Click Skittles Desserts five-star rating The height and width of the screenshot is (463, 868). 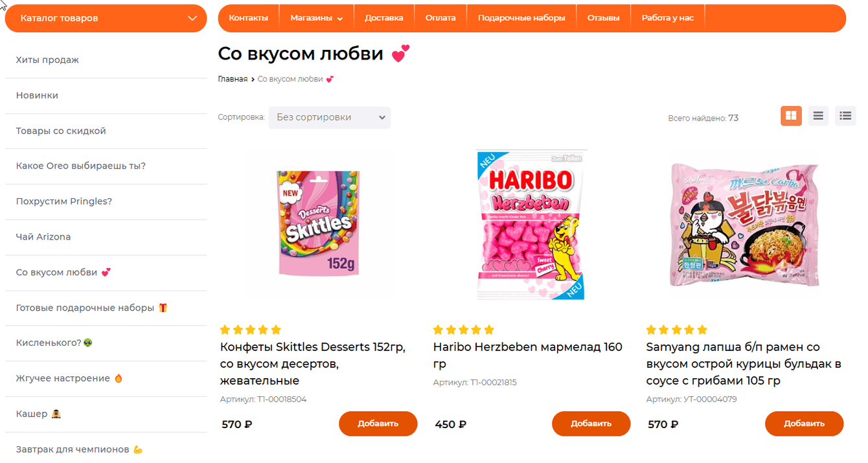coord(251,330)
